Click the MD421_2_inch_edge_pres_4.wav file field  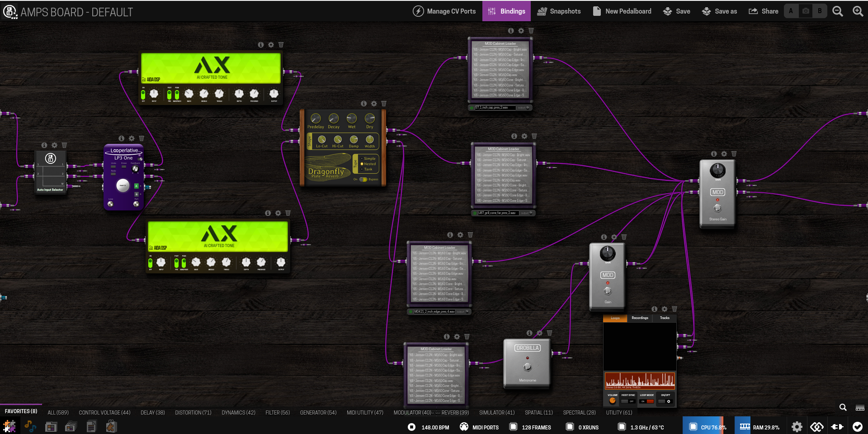[x=434, y=312]
